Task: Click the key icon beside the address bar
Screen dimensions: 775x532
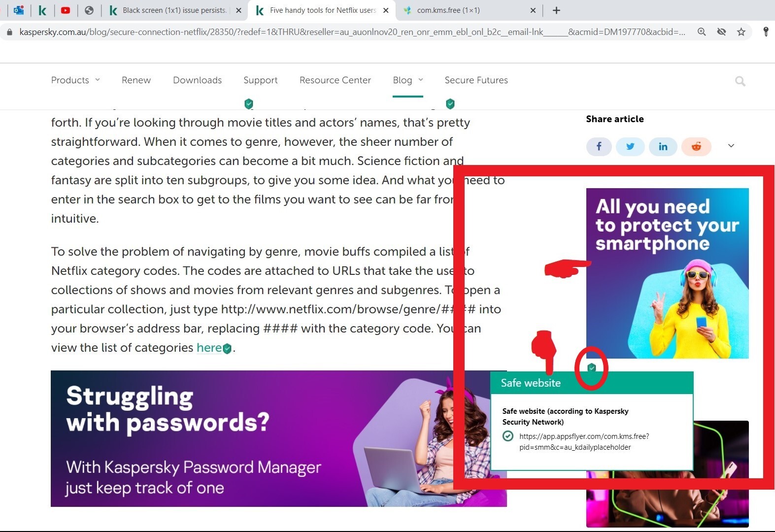Action: (x=766, y=32)
